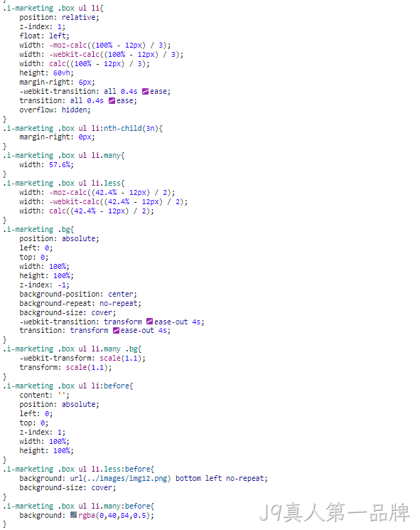420x530 pixels.
Task: Open ease-out curve editor in transition transform line
Action: pyautogui.click(x=116, y=331)
